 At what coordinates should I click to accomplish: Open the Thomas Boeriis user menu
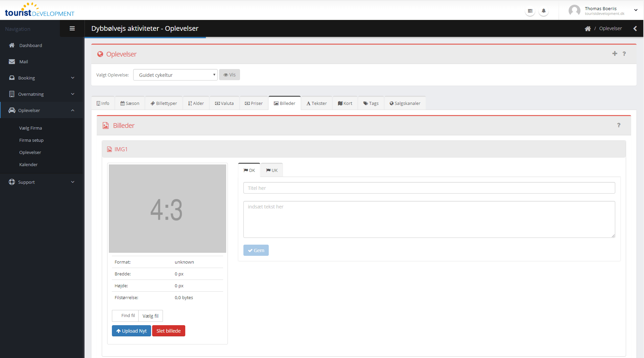[603, 10]
